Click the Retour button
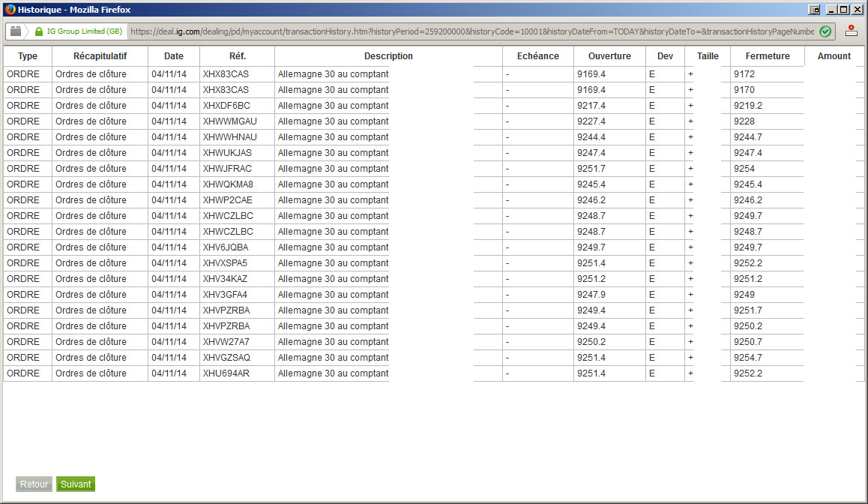Image resolution: width=868 pixels, height=504 pixels. coord(34,484)
